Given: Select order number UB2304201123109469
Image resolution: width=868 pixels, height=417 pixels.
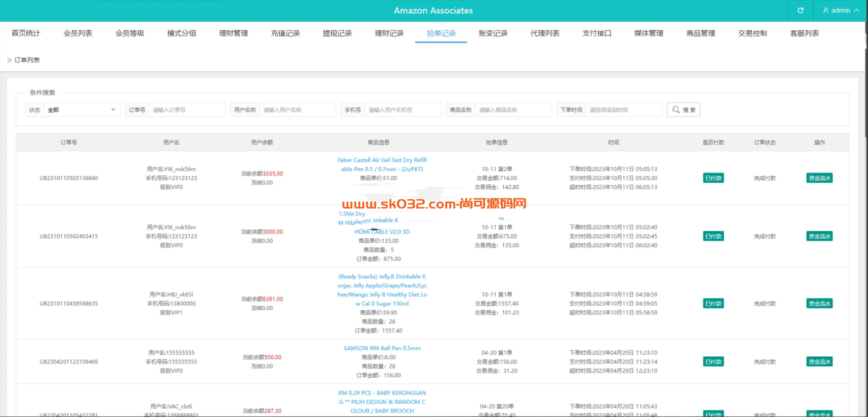Looking at the screenshot, I should [x=69, y=362].
